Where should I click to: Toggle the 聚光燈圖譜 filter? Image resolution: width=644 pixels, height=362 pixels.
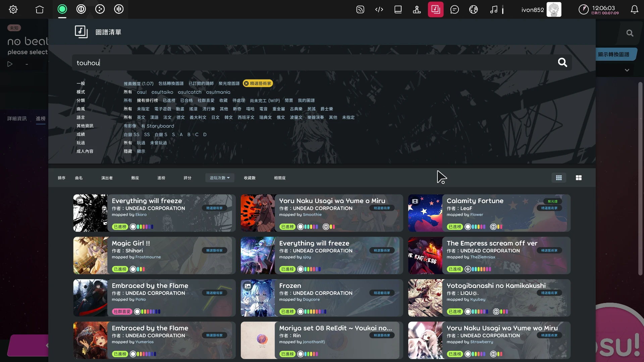[229, 83]
